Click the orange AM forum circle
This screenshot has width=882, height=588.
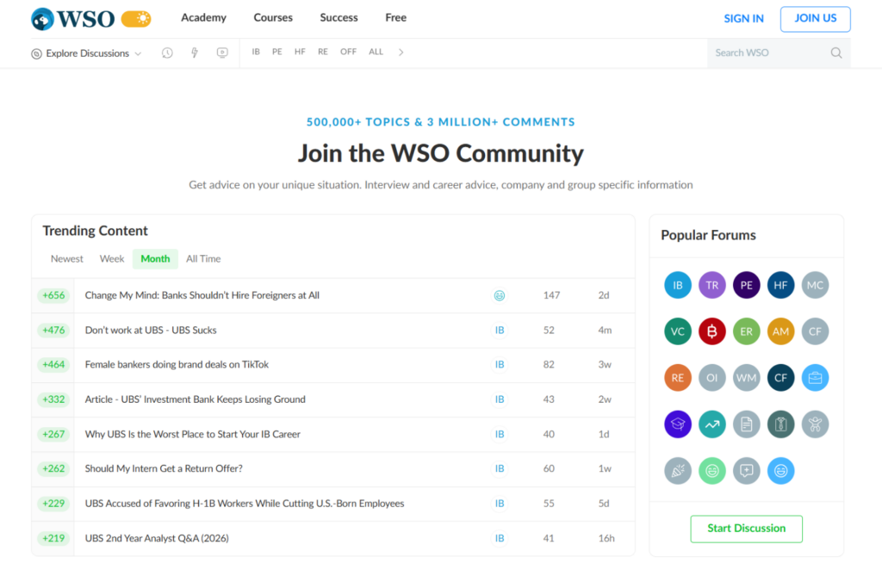point(780,331)
